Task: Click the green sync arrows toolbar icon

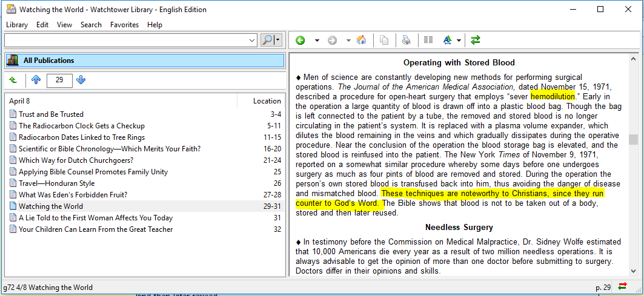Action: coord(476,41)
